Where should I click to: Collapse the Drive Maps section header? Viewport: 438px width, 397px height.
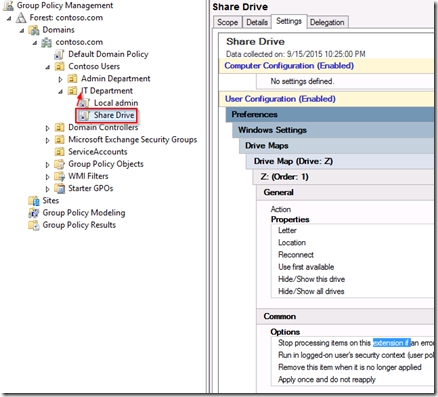point(337,146)
